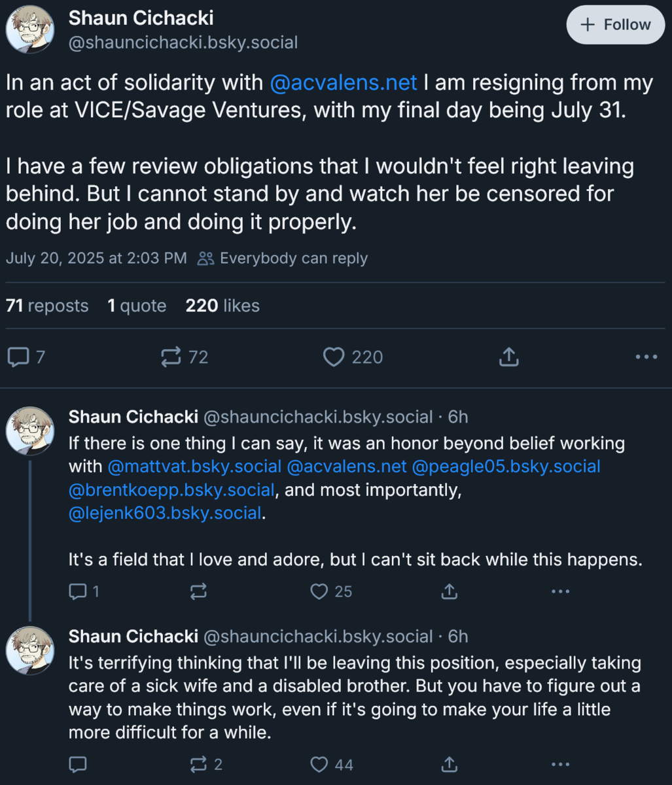This screenshot has height=785, width=672.
Task: Open the @lejenk603.bsky.social profile link
Action: [x=165, y=513]
